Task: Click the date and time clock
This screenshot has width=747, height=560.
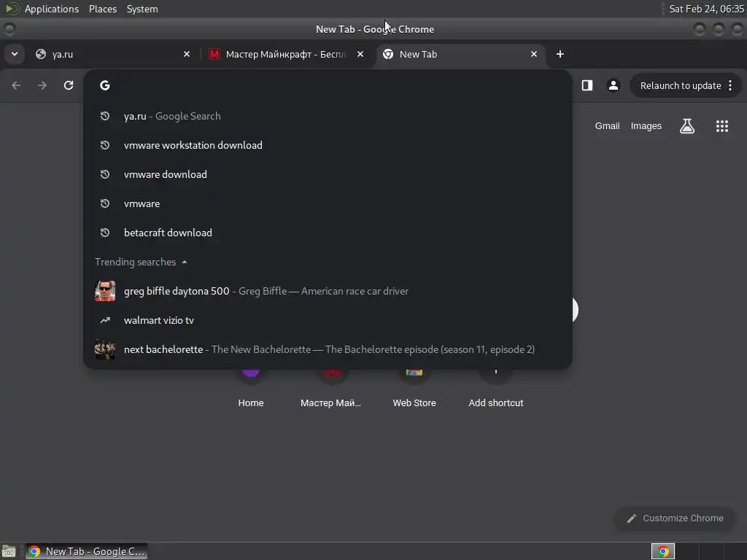Action: click(x=706, y=9)
